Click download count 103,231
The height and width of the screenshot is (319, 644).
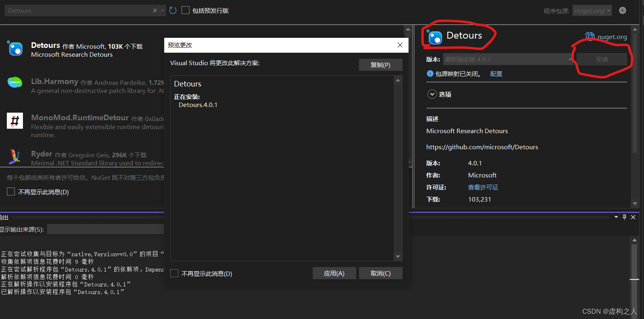click(479, 200)
